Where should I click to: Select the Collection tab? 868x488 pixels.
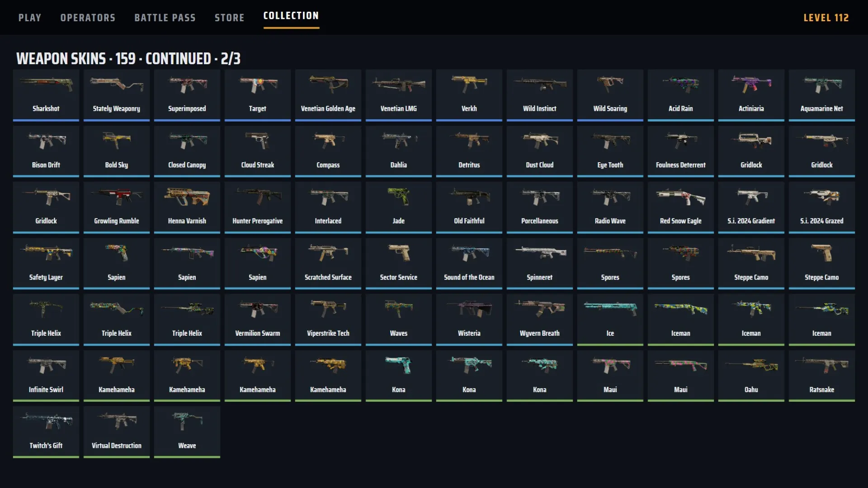click(291, 16)
